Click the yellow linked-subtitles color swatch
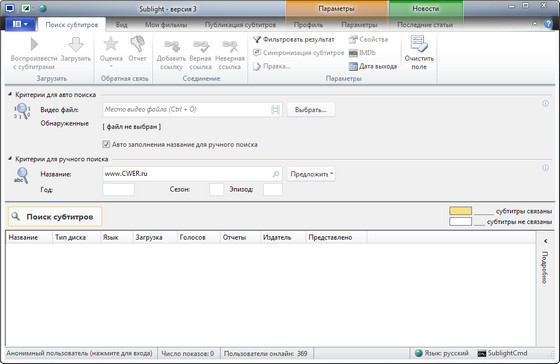The height and width of the screenshot is (364, 560). click(460, 211)
